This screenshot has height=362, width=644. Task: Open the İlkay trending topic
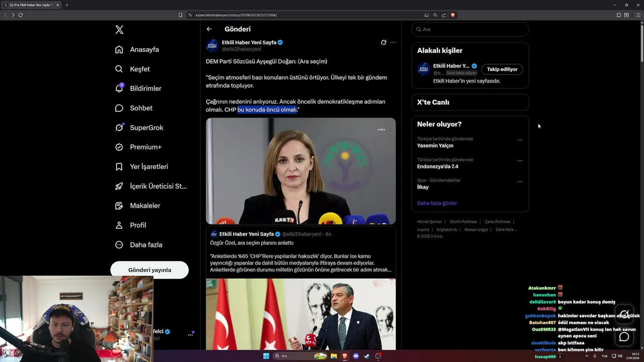tap(423, 187)
